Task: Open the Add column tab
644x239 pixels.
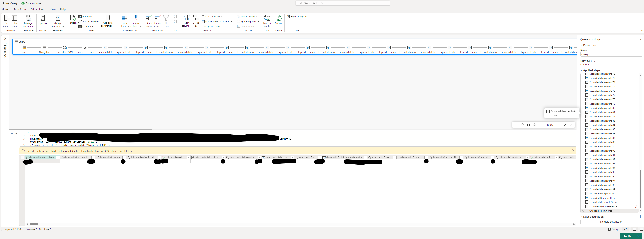Action: [38, 10]
